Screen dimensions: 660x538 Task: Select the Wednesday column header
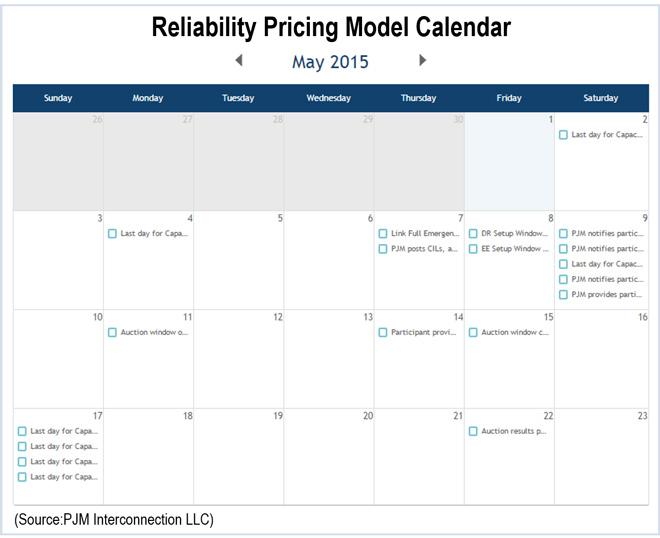coord(328,98)
